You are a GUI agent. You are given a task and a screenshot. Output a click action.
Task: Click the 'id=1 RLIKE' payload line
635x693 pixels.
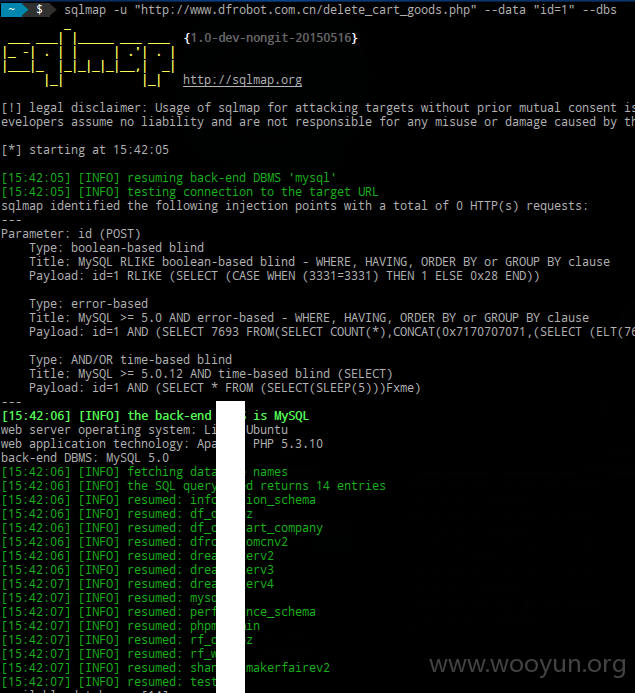(x=285, y=276)
